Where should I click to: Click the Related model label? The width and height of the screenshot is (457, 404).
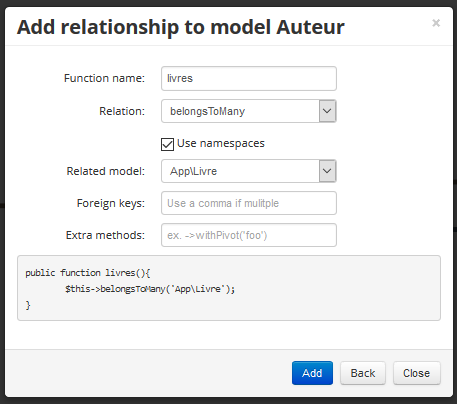(x=106, y=171)
